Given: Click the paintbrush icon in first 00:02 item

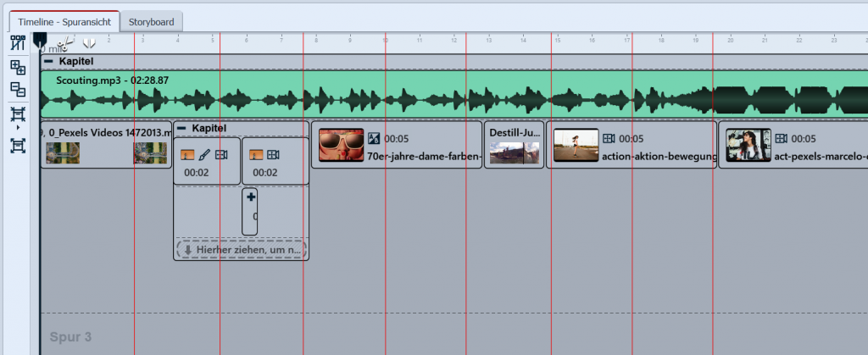Looking at the screenshot, I should click(x=204, y=155).
